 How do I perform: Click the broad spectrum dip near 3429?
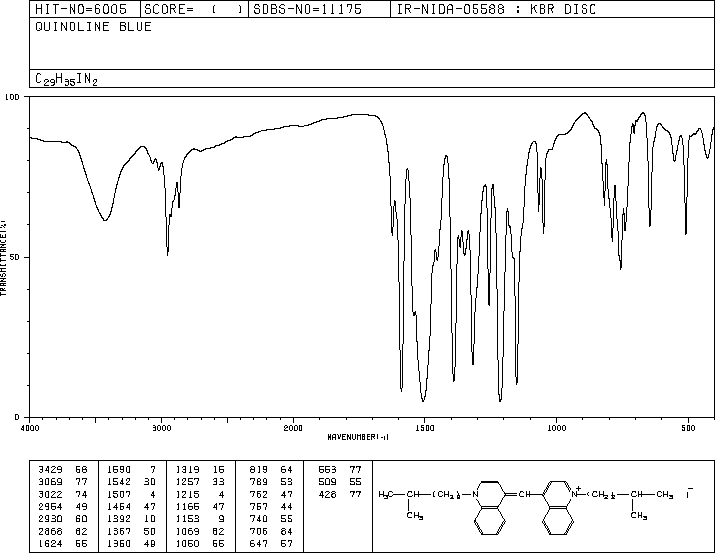click(x=105, y=220)
